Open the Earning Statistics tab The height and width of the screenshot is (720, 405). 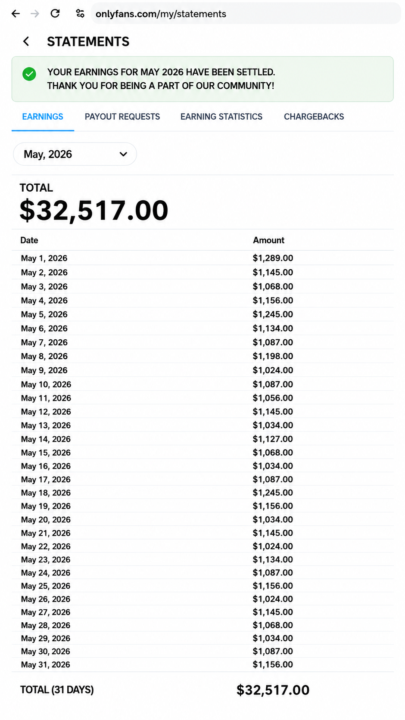pos(221,117)
